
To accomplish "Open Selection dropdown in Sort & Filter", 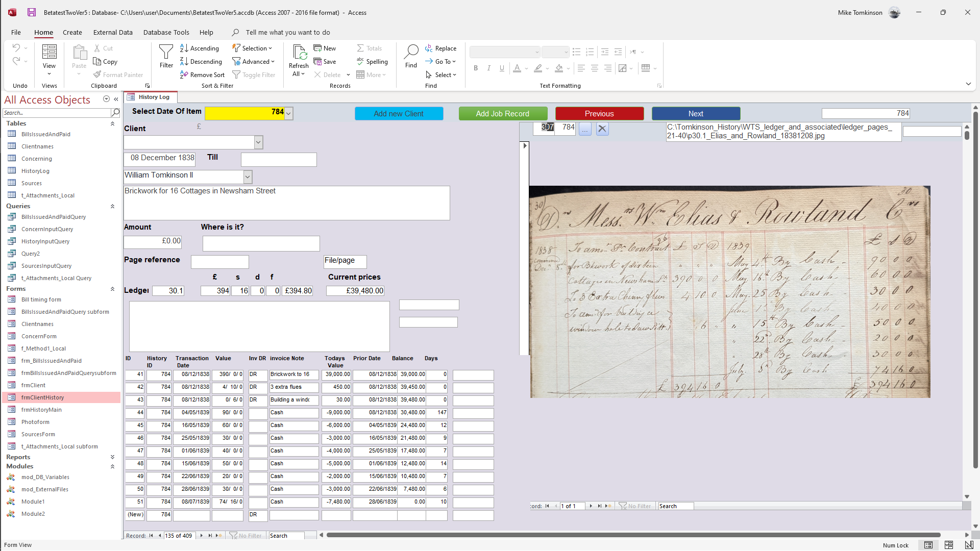I will click(x=252, y=48).
